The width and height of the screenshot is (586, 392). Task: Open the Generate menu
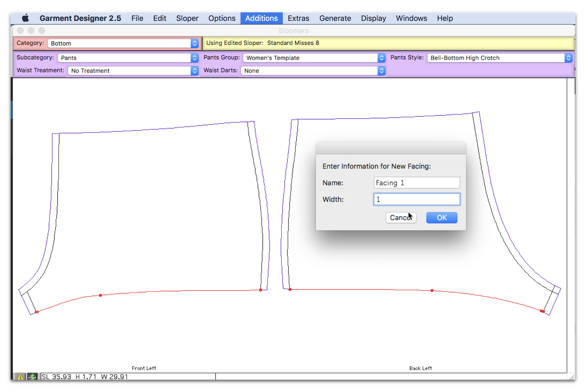pyautogui.click(x=335, y=18)
